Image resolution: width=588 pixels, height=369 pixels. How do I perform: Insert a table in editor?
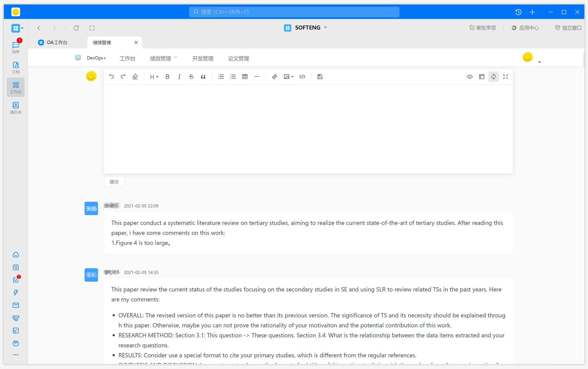pos(245,77)
